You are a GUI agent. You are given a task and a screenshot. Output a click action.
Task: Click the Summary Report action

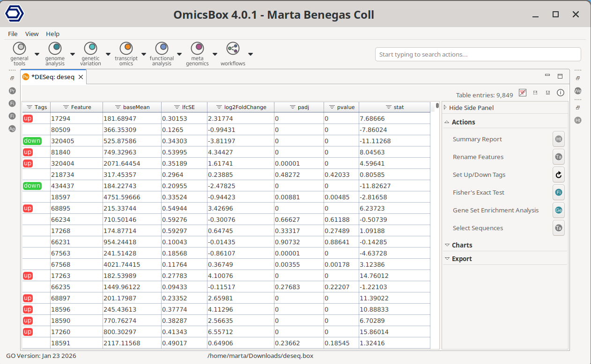[477, 139]
